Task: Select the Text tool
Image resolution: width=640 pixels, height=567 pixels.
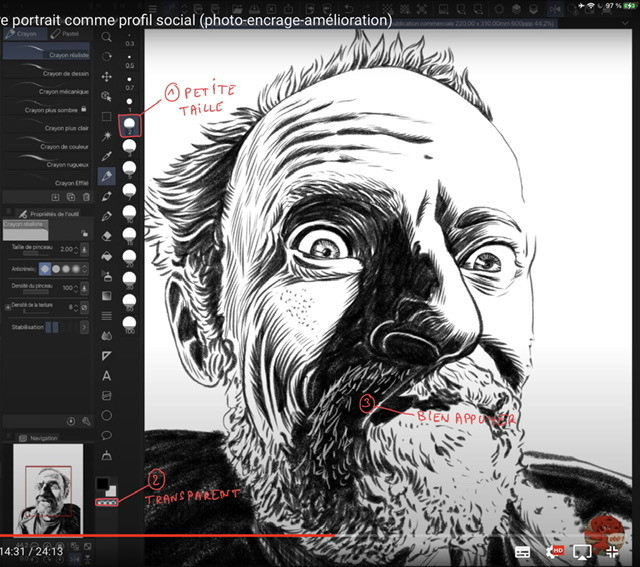Action: click(x=106, y=375)
